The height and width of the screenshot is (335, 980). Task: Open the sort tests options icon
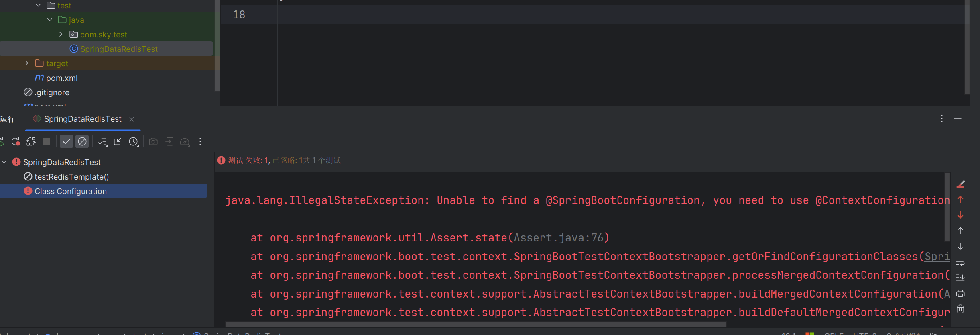(x=103, y=141)
